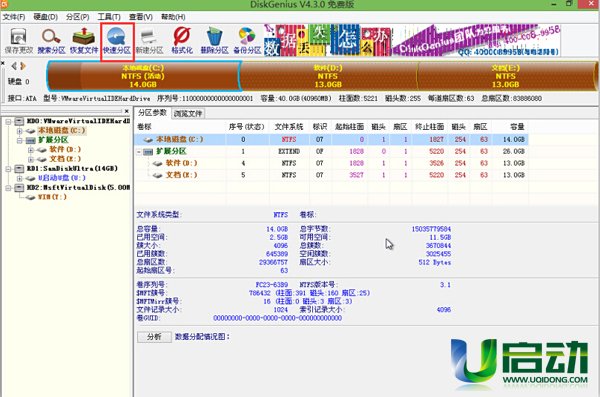
Task: Choose the 删除分区 delete partition icon
Action: pos(214,41)
